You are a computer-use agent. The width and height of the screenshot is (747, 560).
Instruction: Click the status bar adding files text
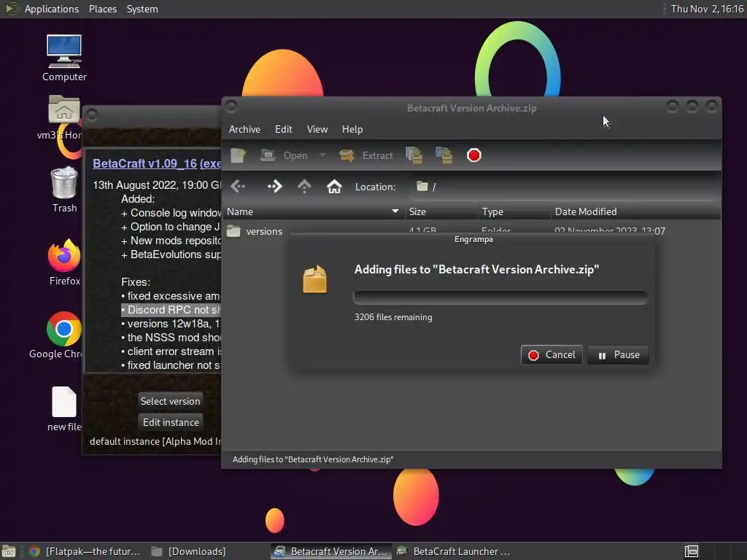coord(313,459)
